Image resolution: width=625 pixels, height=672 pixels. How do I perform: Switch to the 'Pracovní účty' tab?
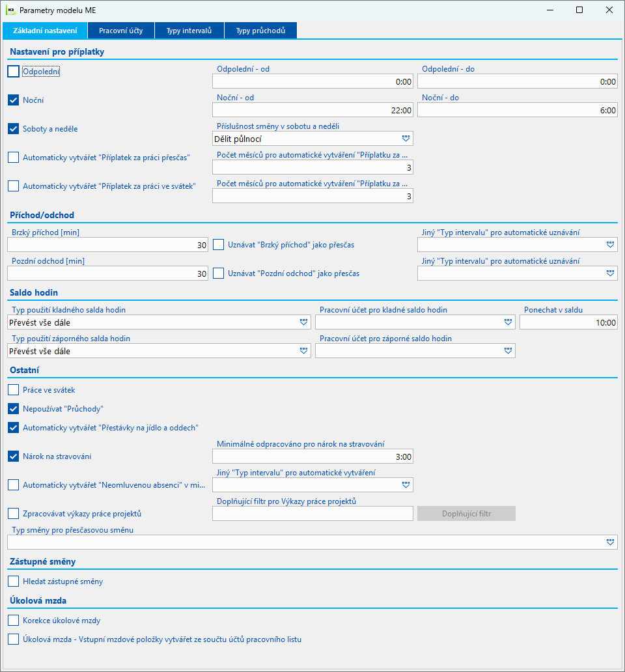(121, 31)
